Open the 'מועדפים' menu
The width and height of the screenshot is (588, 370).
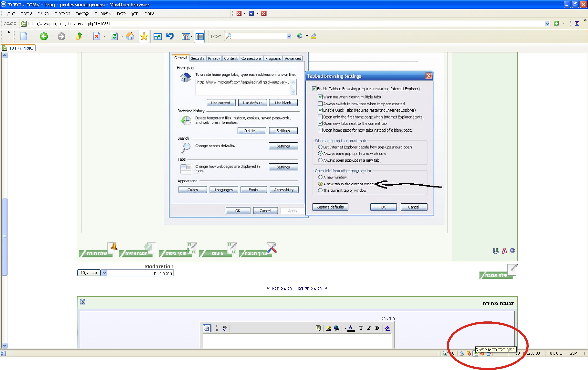click(62, 13)
